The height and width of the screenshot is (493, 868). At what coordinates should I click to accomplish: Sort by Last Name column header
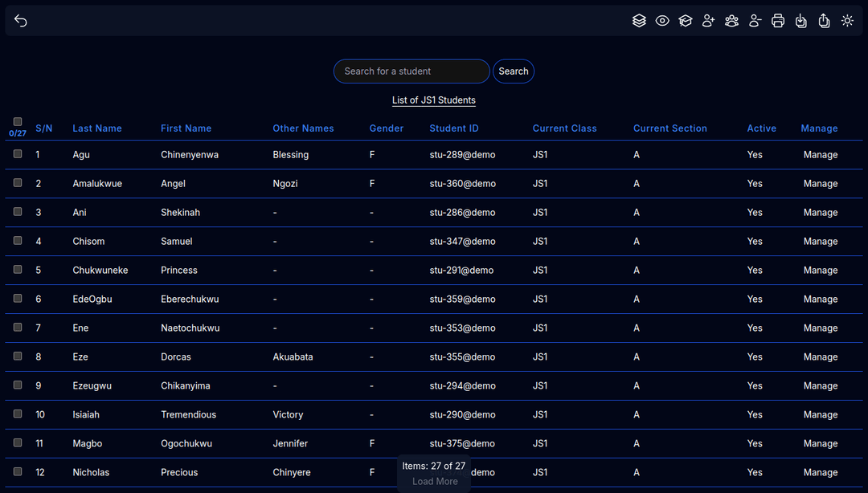[x=97, y=128]
